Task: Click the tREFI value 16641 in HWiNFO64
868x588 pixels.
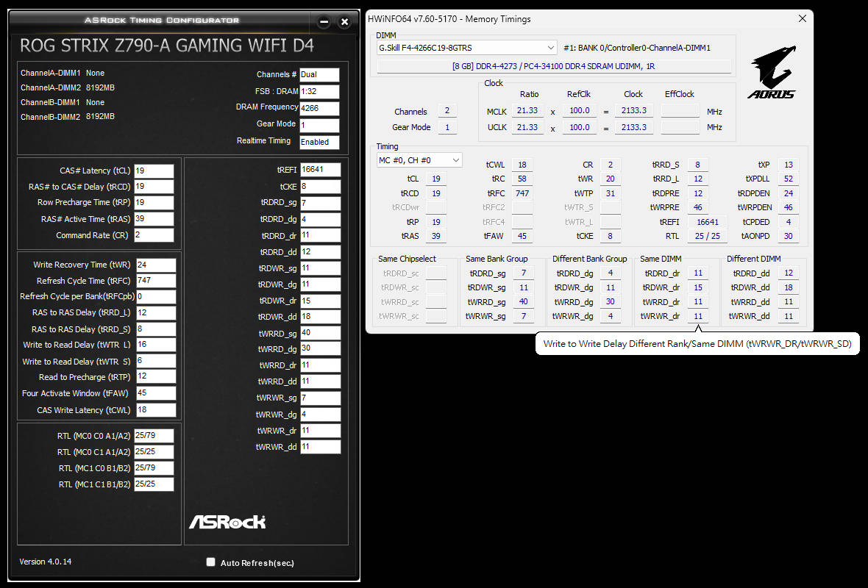Action: [x=708, y=222]
